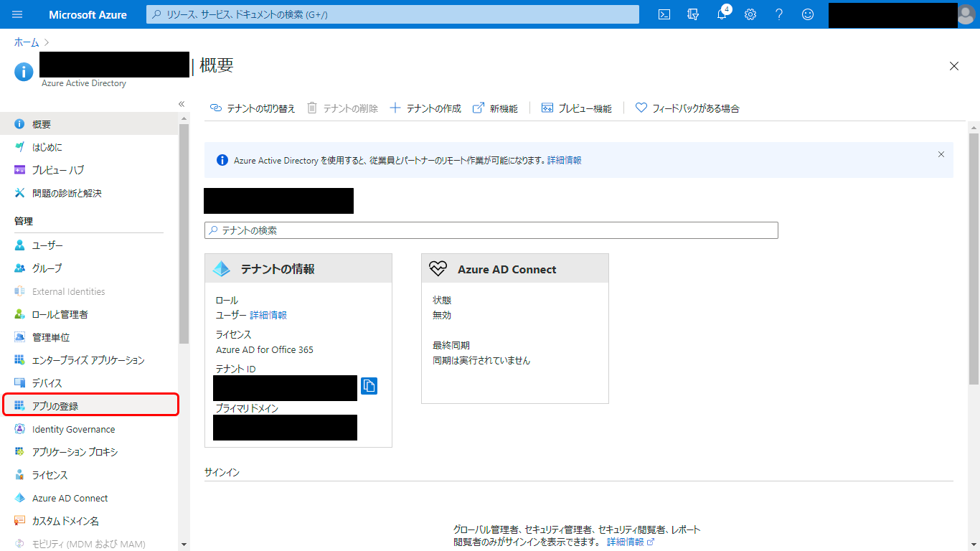This screenshot has height=551, width=980.
Task: Open directory and subscription filter icon
Action: 693,14
